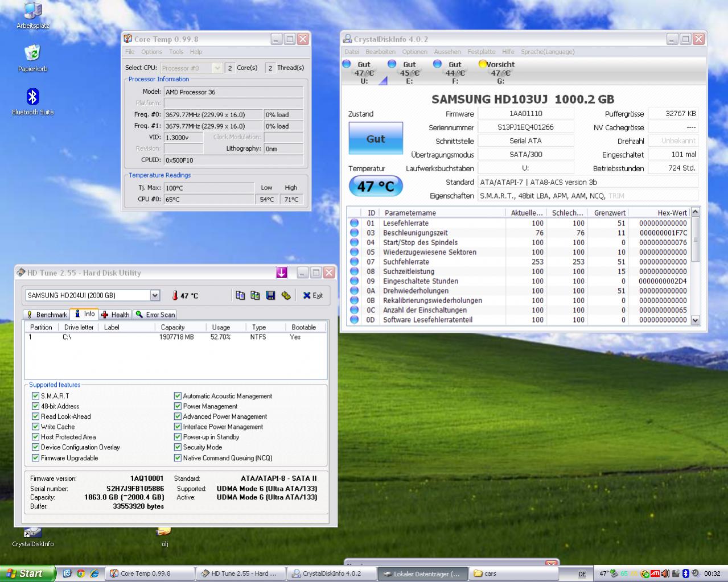Open the Sprache(Language) menu
The height and width of the screenshot is (582, 728).
pos(548,52)
